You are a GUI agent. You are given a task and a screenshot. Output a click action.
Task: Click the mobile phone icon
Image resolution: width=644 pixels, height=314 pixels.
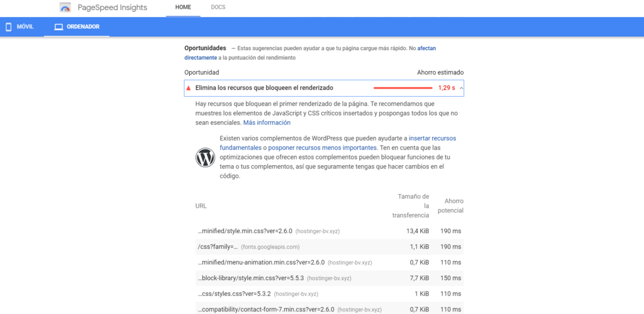pyautogui.click(x=9, y=27)
